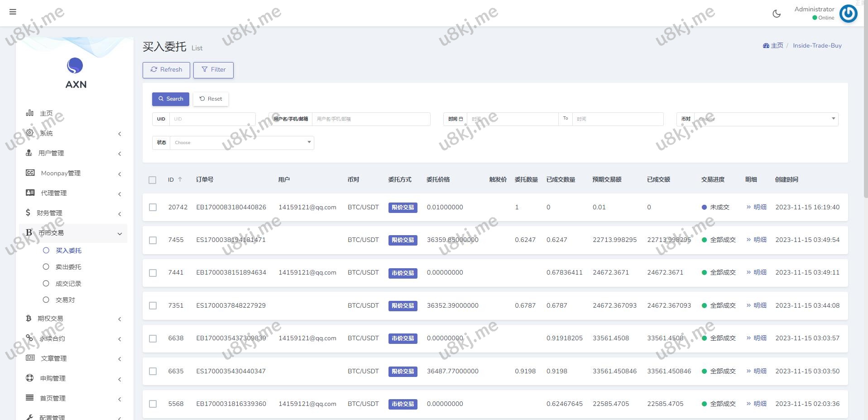Tick the checkbox for order 20742
Screen dimensions: 868x420
tap(153, 207)
